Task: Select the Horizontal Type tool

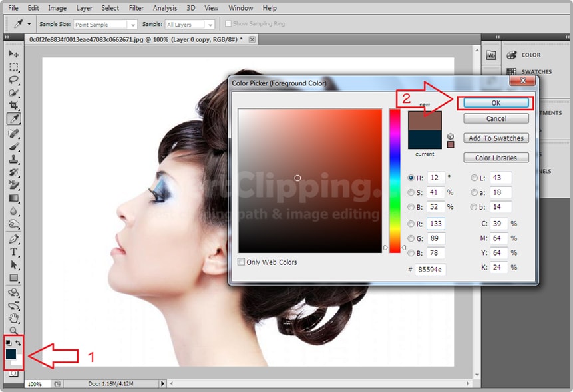Action: click(13, 252)
